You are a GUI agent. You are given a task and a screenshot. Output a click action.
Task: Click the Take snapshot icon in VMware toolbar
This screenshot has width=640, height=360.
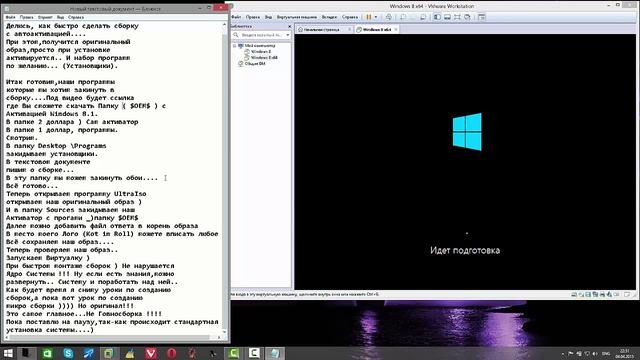[x=403, y=17]
